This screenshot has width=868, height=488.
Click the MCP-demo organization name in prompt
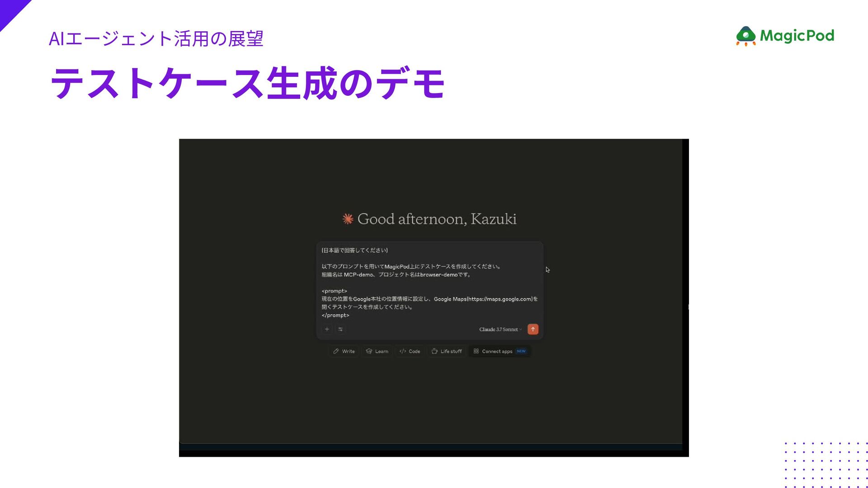[358, 275]
